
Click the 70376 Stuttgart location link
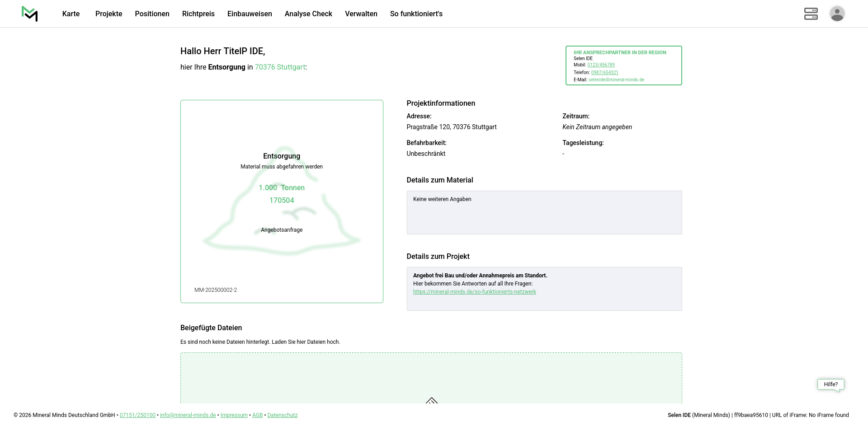(x=280, y=67)
